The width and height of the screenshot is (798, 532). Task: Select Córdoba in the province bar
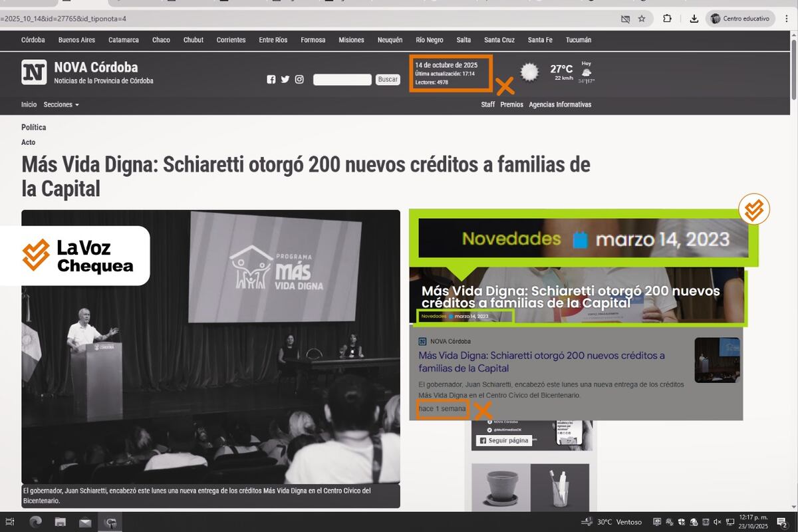click(33, 40)
